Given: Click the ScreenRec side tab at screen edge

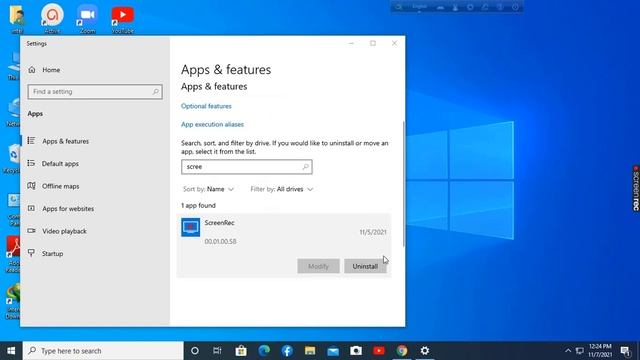Looking at the screenshot, I should tap(636, 188).
